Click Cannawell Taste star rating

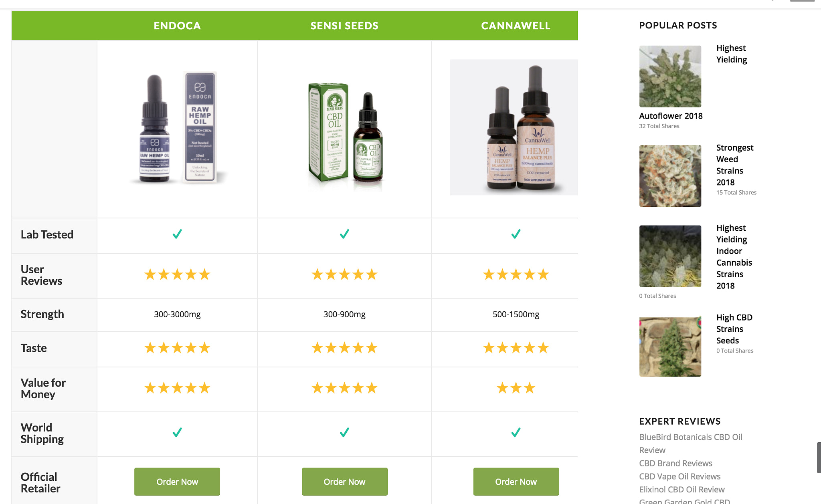click(516, 348)
